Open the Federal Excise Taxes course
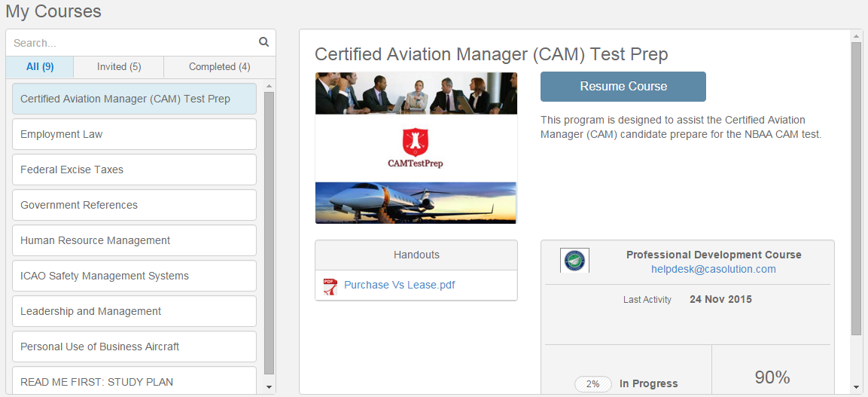Viewport: 868px width, 397px height. tap(135, 169)
